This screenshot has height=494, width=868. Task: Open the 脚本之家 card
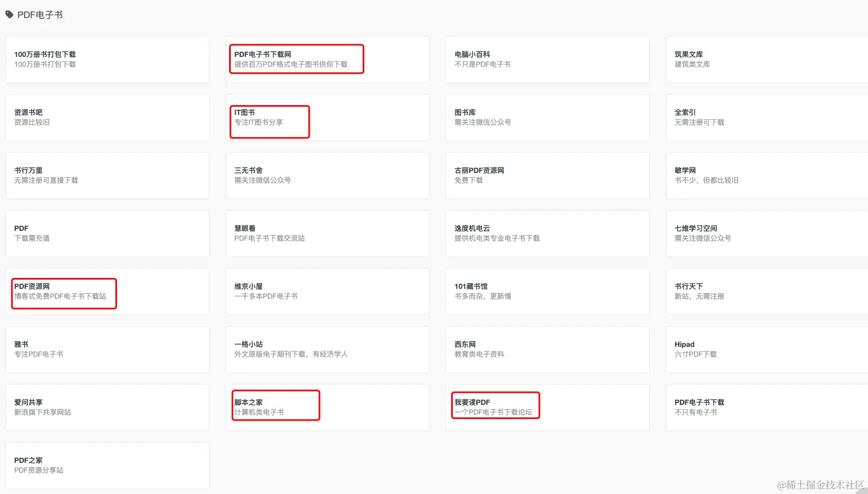pyautogui.click(x=328, y=408)
